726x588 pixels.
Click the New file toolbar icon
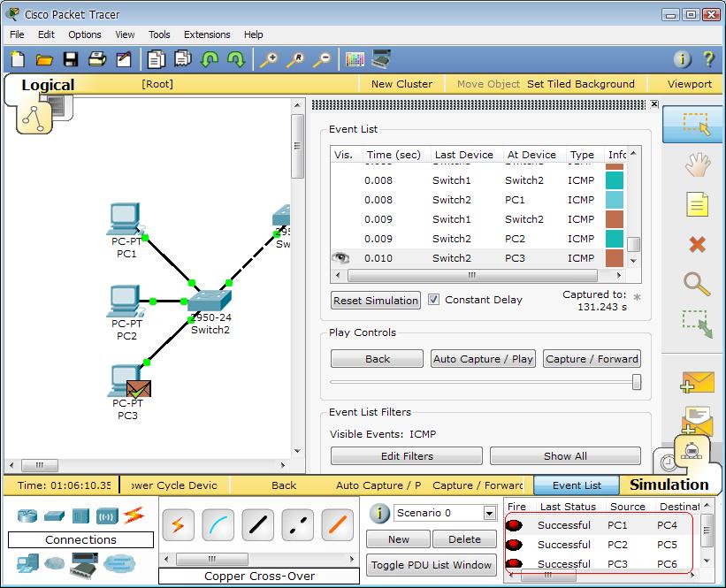coord(18,60)
